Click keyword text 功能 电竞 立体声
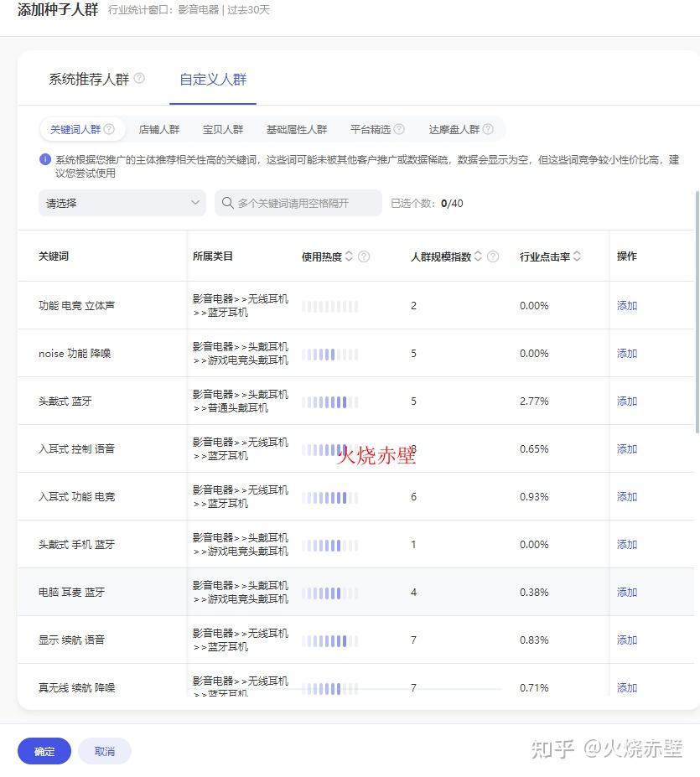 (x=76, y=306)
